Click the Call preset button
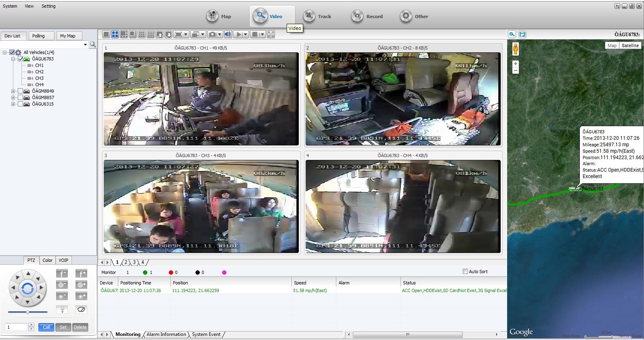This screenshot has height=340, width=644. (x=46, y=327)
